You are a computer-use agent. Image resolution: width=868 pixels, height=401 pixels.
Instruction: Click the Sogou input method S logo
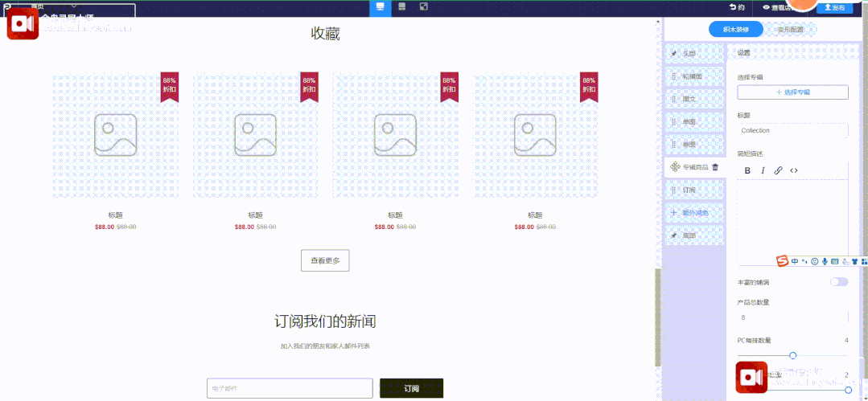click(x=781, y=261)
